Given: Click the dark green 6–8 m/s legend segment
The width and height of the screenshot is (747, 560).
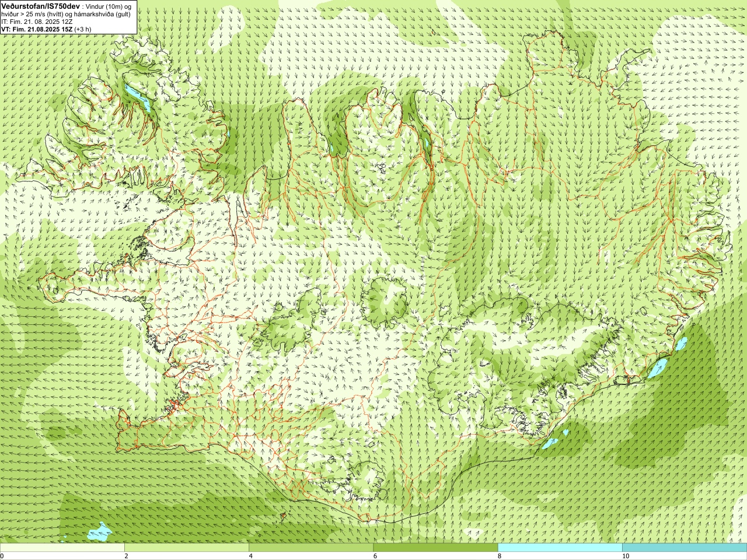Looking at the screenshot, I should (435, 548).
